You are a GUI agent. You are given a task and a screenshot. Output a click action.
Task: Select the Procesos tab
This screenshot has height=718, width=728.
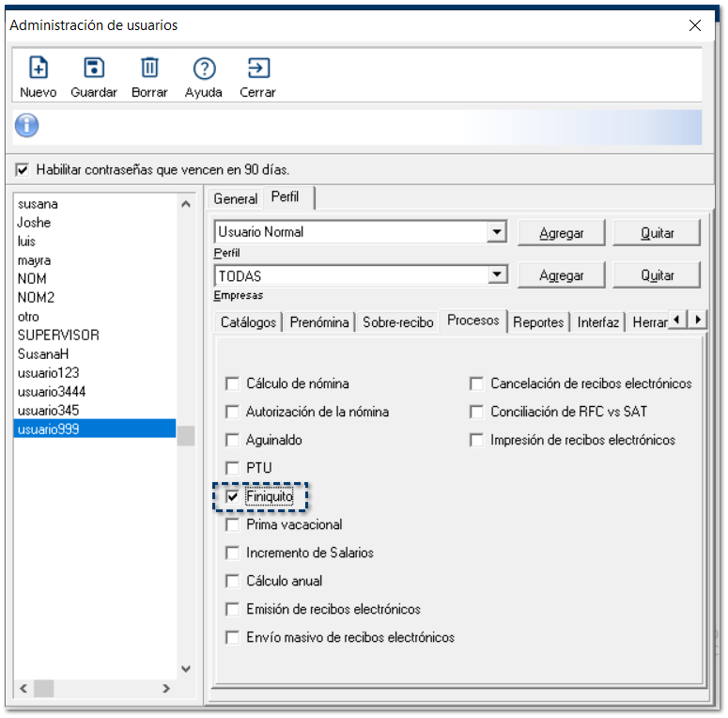click(473, 320)
